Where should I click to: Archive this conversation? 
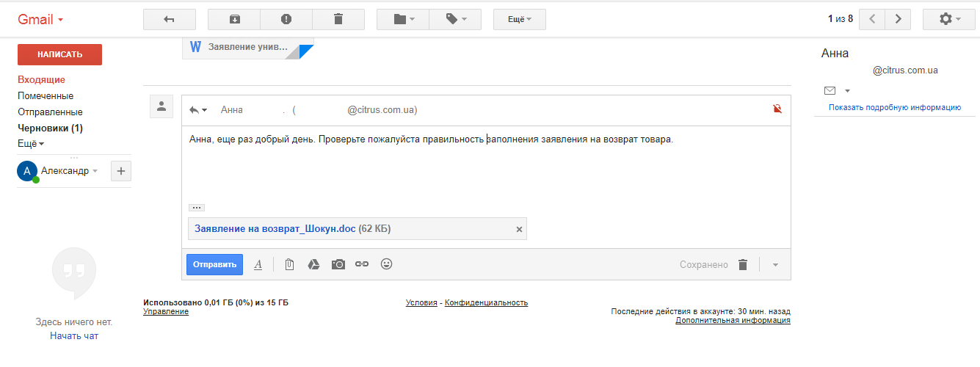pyautogui.click(x=234, y=20)
